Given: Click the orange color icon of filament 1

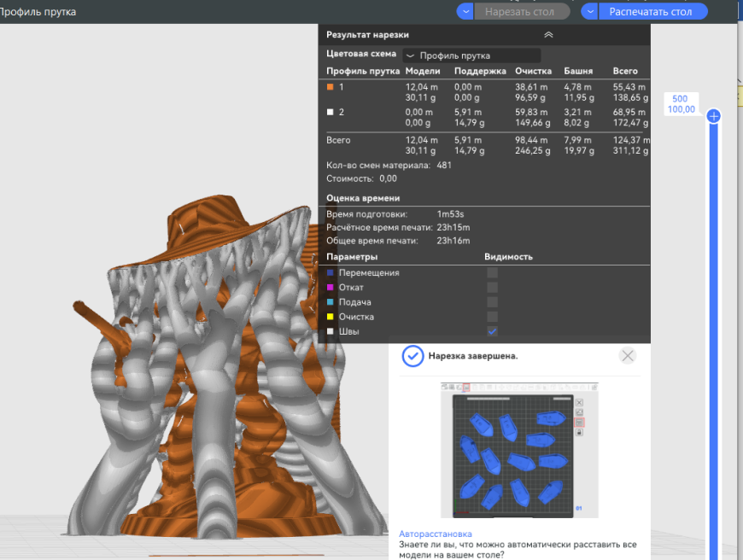Looking at the screenshot, I should coord(329,89).
